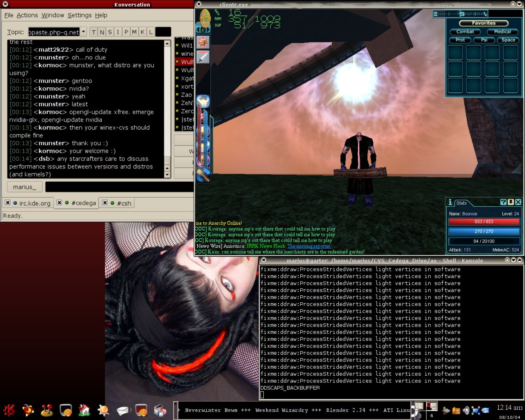The width and height of the screenshot is (525, 420).
Task: Click the Space button in the game
Action: 508,40
